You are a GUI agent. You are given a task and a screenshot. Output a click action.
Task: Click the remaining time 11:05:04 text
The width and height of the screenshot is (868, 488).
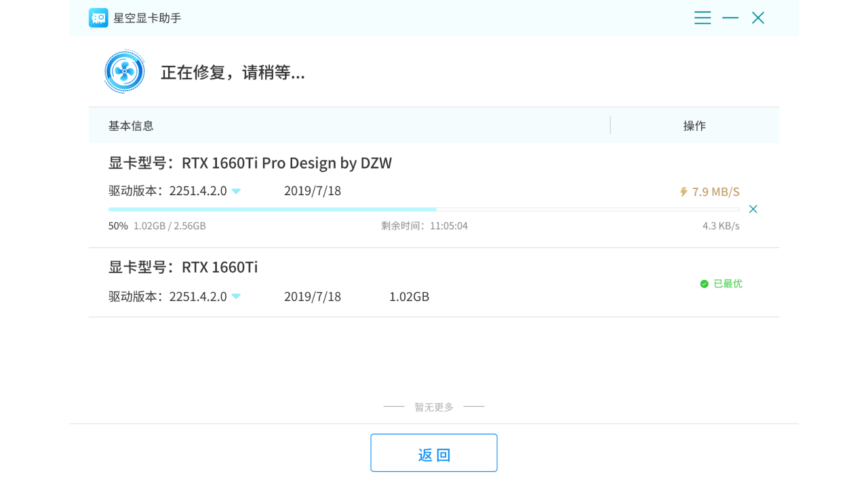coord(425,226)
